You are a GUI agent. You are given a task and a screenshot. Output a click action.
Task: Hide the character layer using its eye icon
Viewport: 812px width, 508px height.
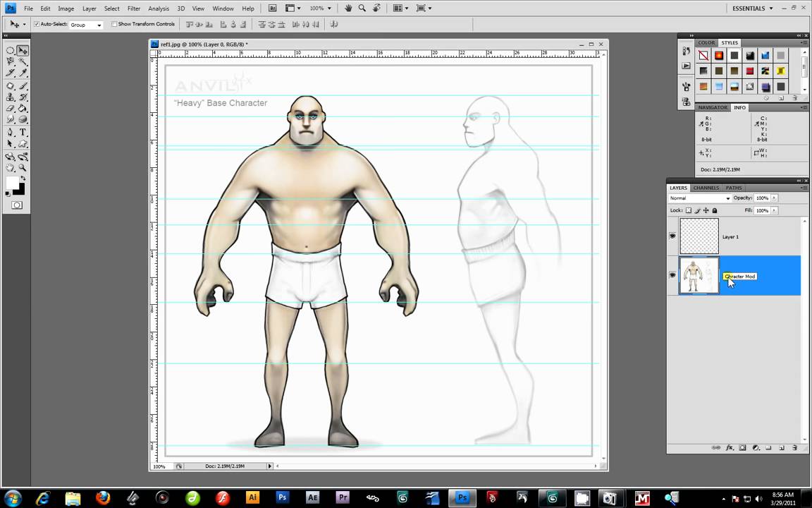[672, 275]
